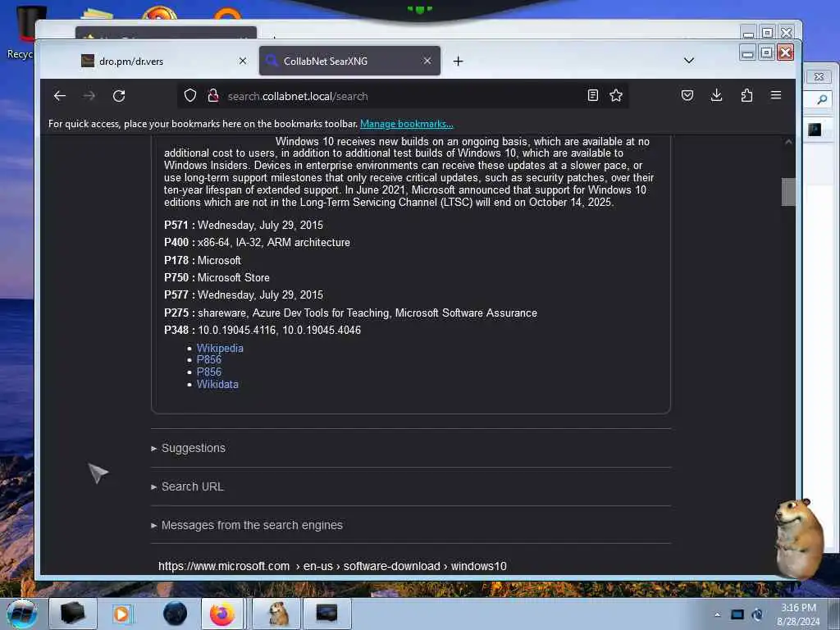The height and width of the screenshot is (630, 840).
Task: Close the CollabNet SearXNG tab
Action: click(427, 61)
